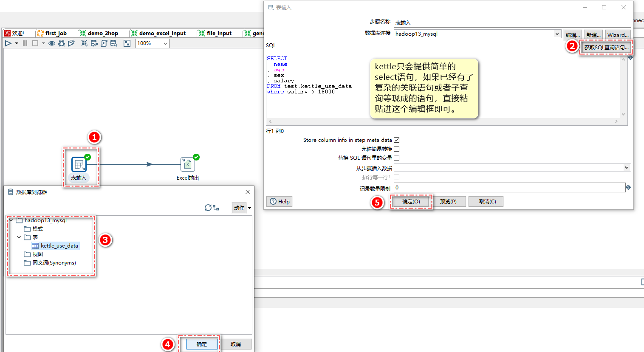Click the 预览(P) preview button
Screen dimensions: 644x352
coord(448,201)
